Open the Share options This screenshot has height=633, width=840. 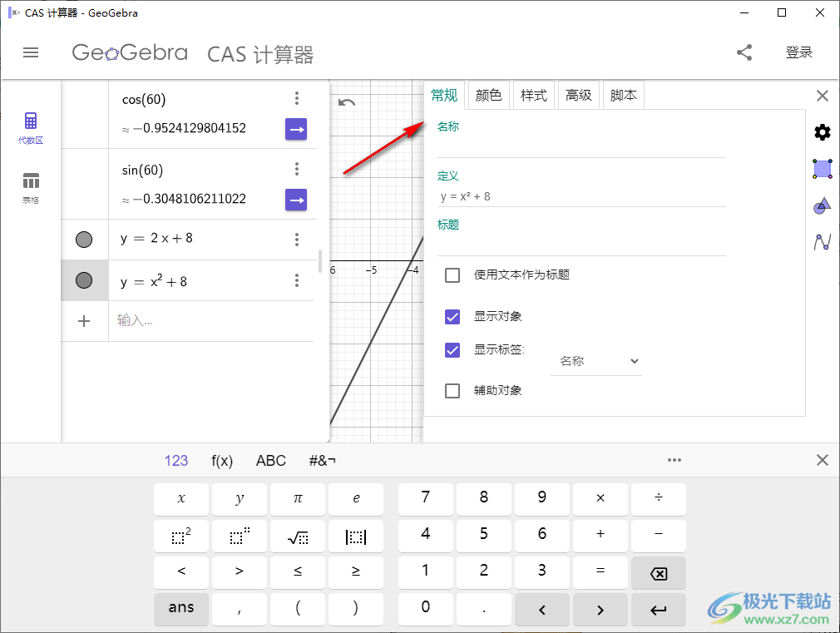point(744,52)
